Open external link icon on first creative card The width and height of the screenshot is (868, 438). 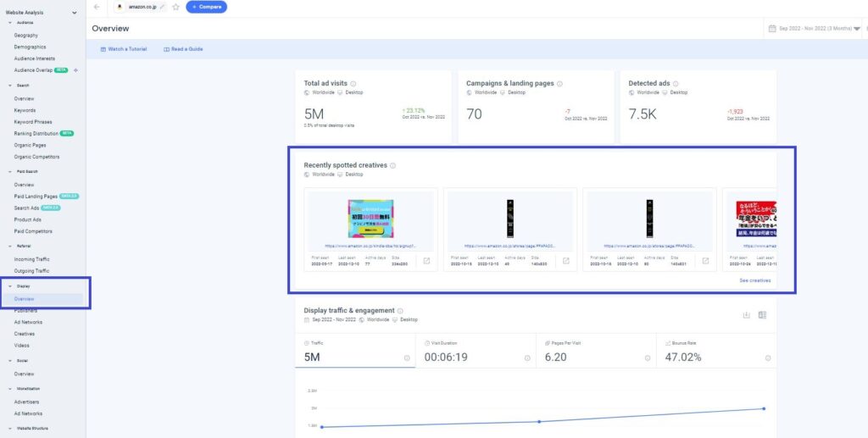pos(426,261)
